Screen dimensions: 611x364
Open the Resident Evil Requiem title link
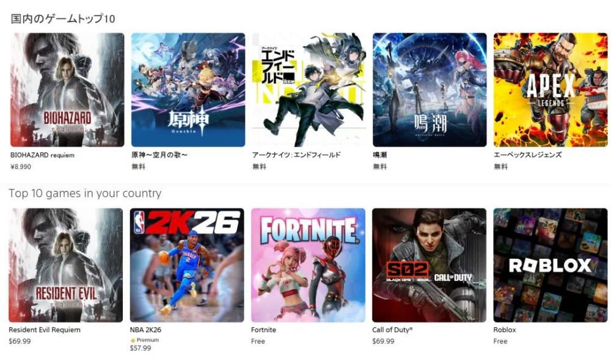point(45,330)
